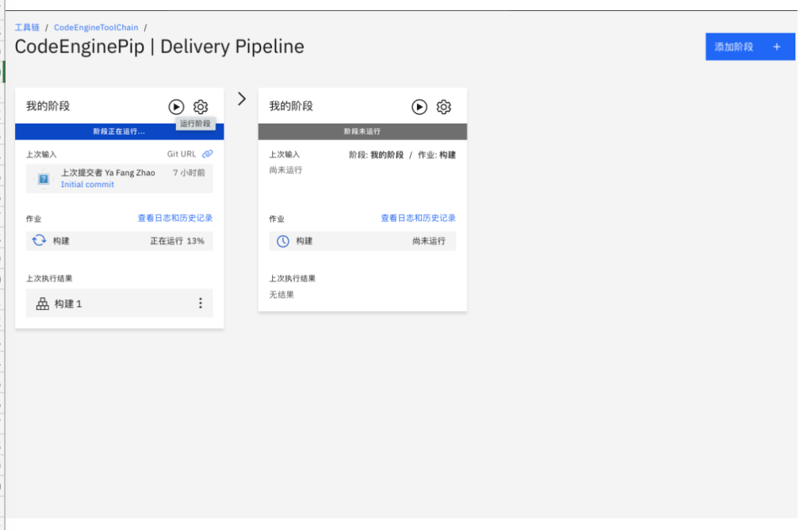
Task: Click the clock icon beside 构建 in second stage
Action: coord(283,241)
